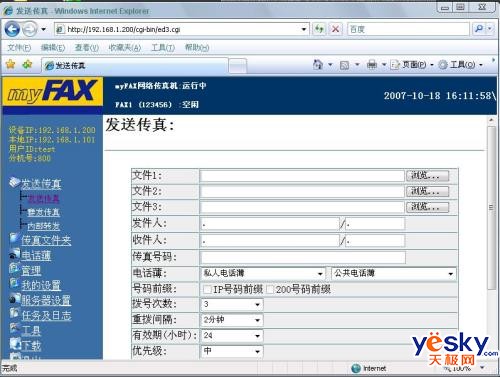The height and width of the screenshot is (377, 500).
Task: Open the search provider dropdown arrow
Action: coord(490,29)
